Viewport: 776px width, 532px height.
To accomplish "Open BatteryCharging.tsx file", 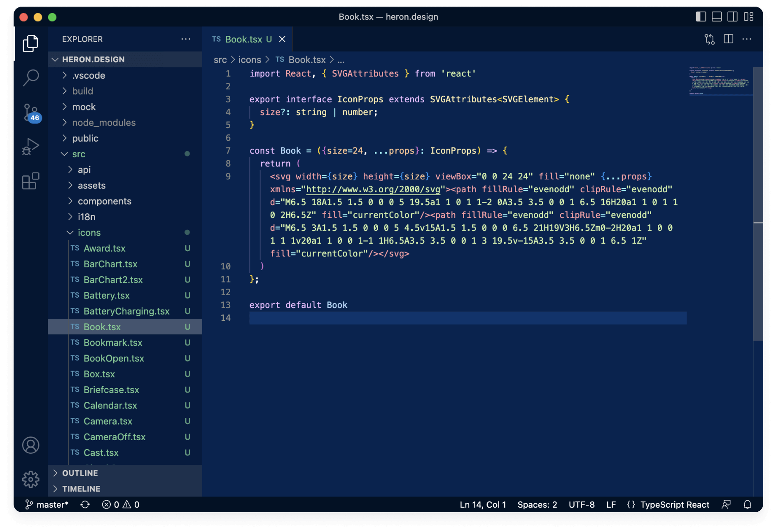I will pos(125,311).
